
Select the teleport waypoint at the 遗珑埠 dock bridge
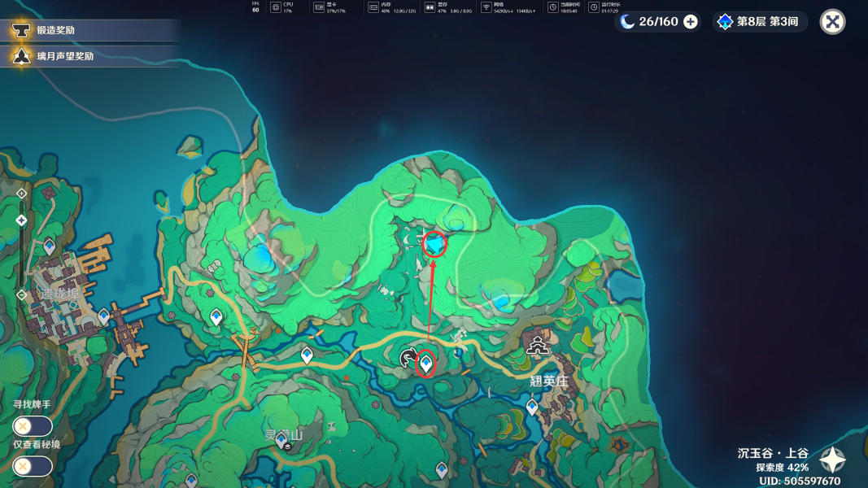pyautogui.click(x=103, y=316)
